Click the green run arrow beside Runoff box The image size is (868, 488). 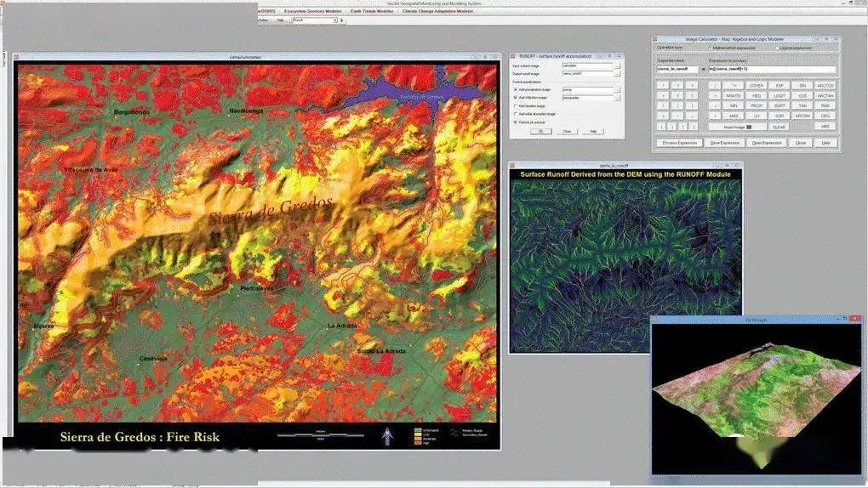point(342,20)
